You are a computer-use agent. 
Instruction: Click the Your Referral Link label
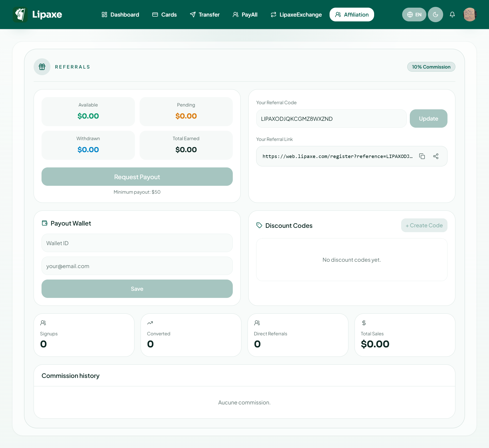275,139
